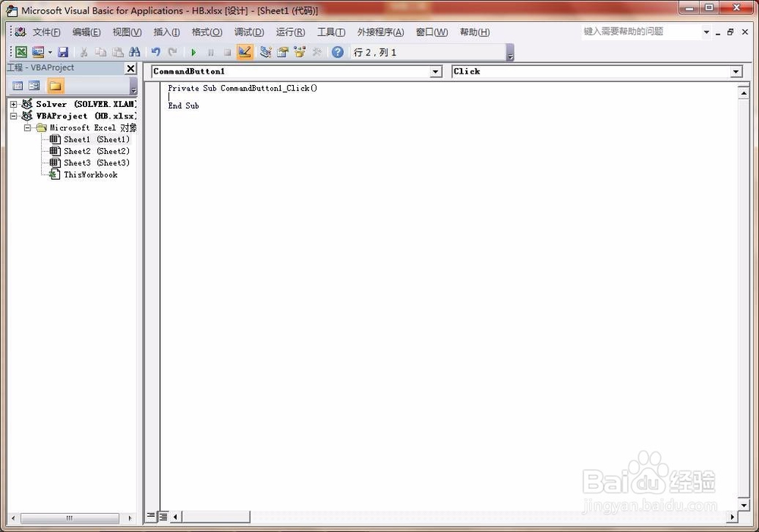Image resolution: width=759 pixels, height=532 pixels.
Task: Click the Reset stop icon
Action: [228, 52]
